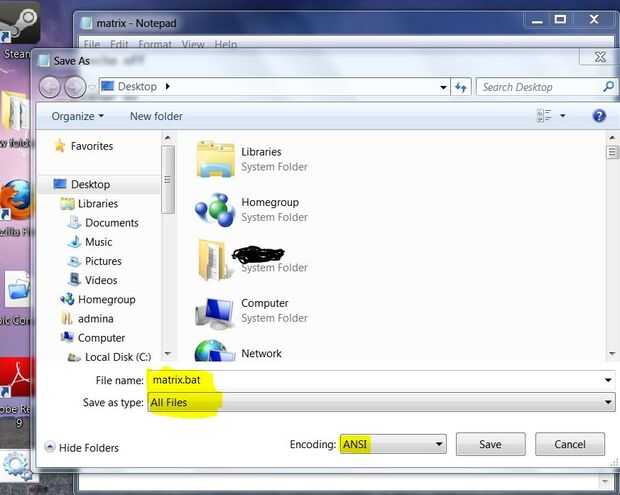This screenshot has height=495, width=620.
Task: Click Hide Folders toggle
Action: 82,448
